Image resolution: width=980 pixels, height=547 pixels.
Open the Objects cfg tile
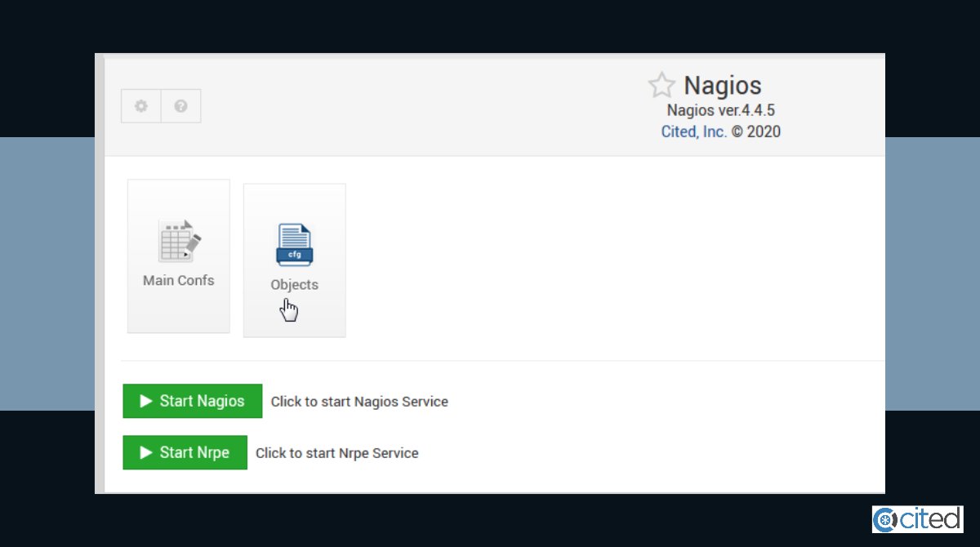coord(295,260)
